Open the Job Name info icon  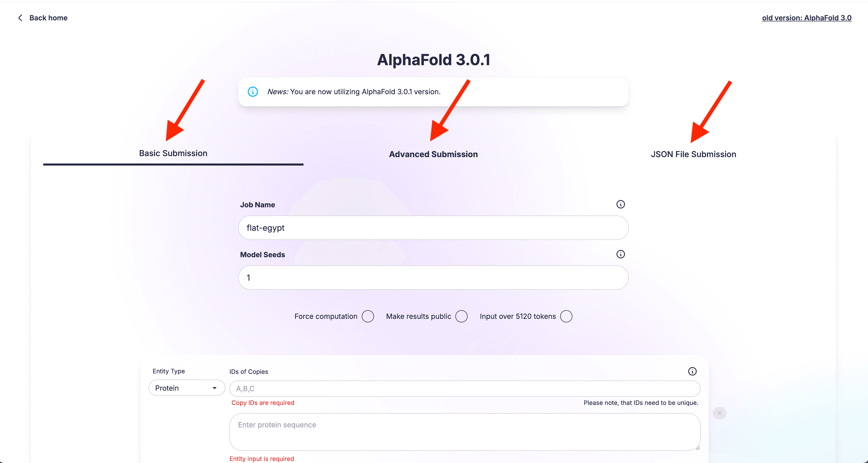point(620,204)
